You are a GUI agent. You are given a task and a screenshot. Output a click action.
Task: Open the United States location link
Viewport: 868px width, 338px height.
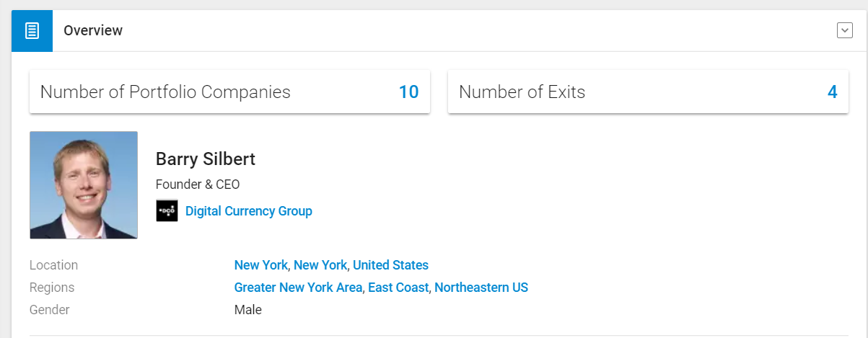(x=390, y=265)
